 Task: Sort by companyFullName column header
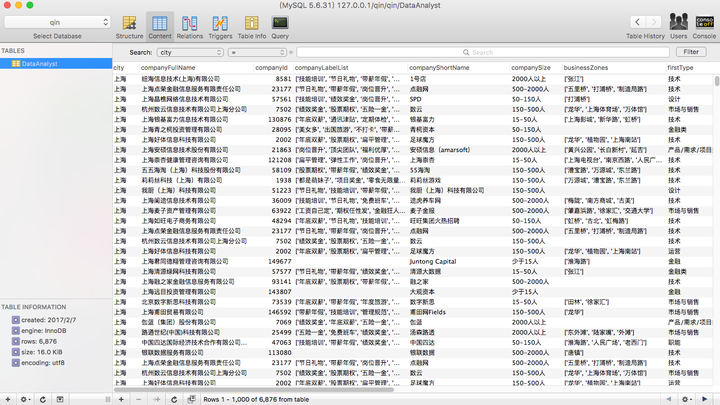tap(168, 68)
